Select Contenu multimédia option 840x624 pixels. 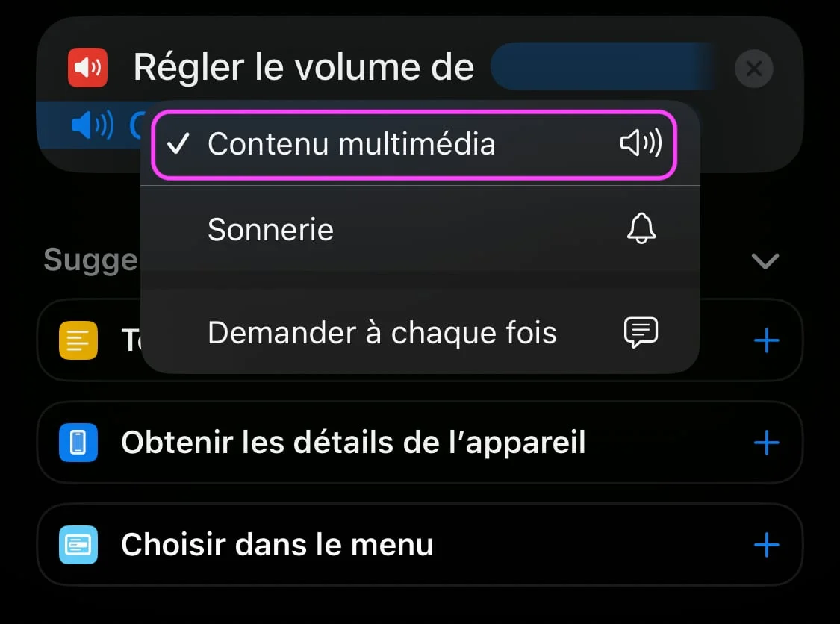(414, 144)
